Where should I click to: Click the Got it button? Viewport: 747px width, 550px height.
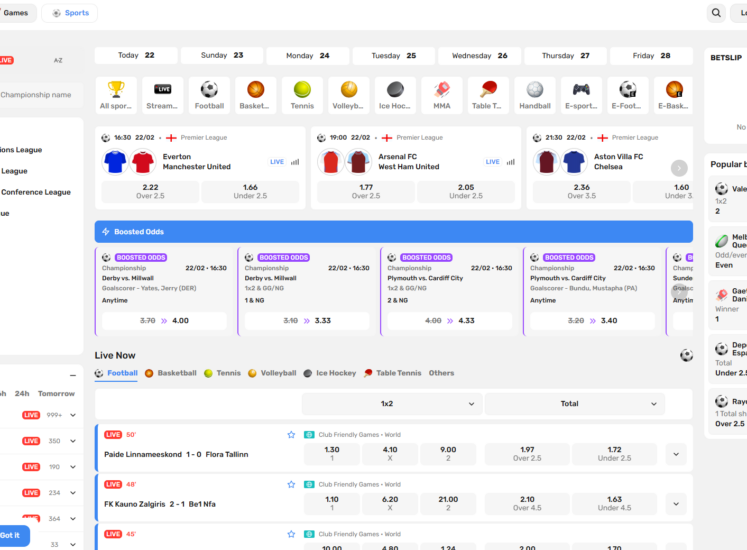click(x=12, y=535)
